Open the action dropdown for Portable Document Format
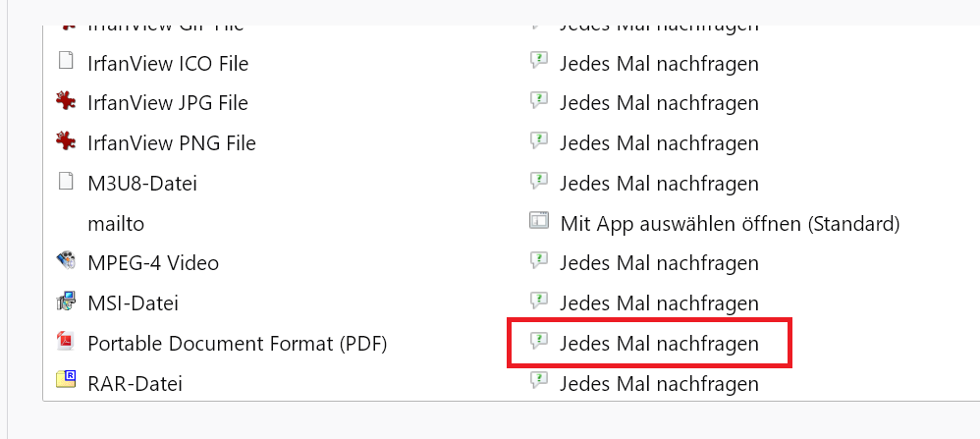This screenshot has width=980, height=439. [659, 344]
